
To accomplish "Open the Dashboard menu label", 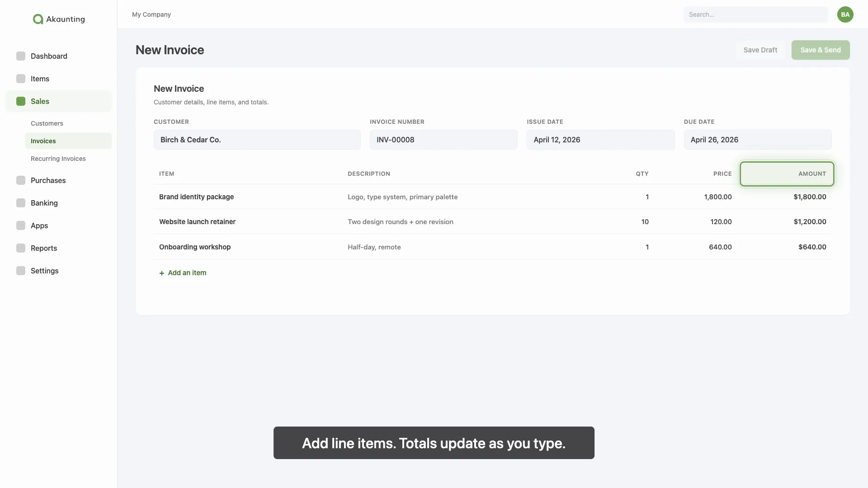I will [49, 56].
